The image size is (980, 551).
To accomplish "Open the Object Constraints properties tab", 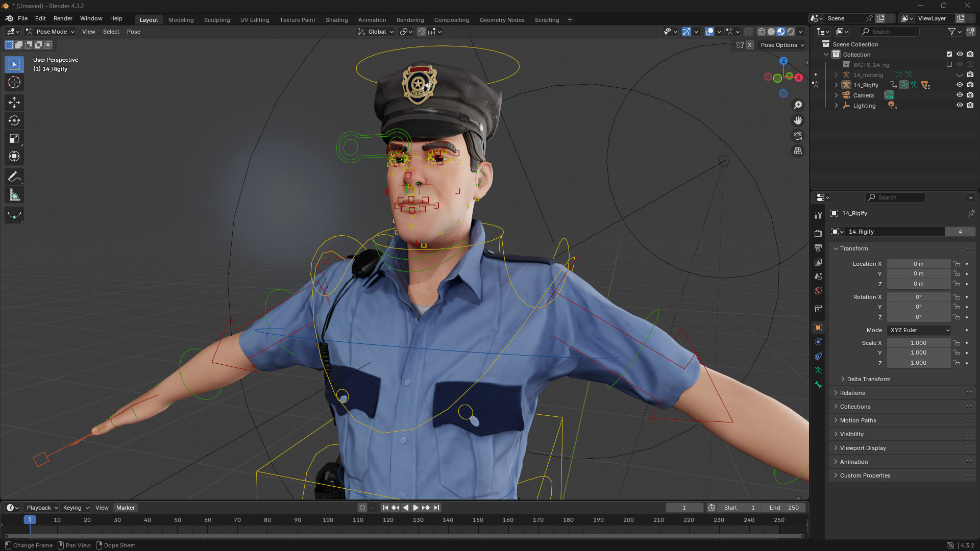I will point(818,356).
